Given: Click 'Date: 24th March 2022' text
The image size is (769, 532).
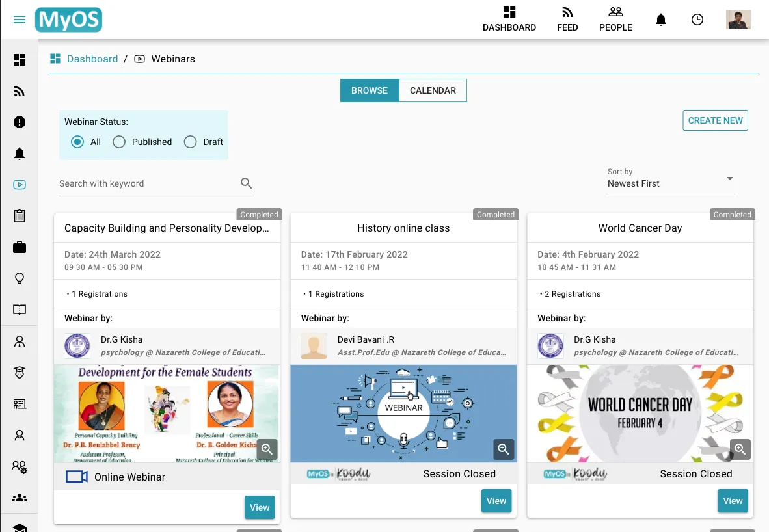Looking at the screenshot, I should (x=113, y=254).
